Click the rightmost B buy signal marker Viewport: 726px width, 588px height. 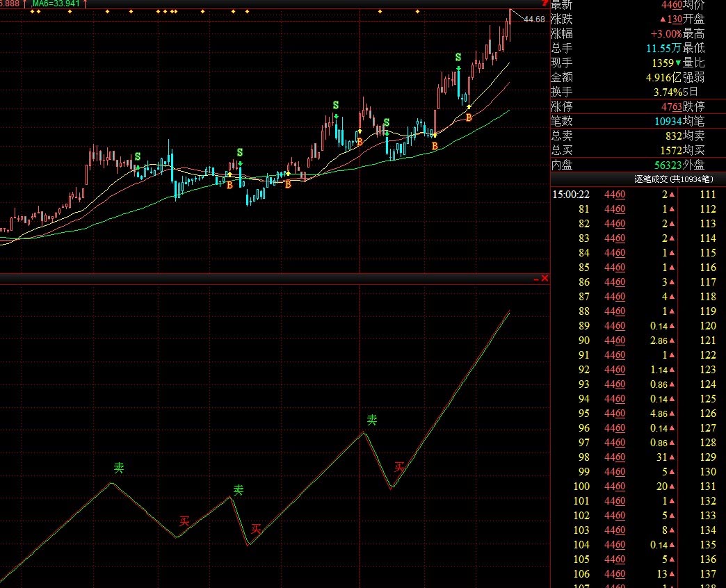469,117
